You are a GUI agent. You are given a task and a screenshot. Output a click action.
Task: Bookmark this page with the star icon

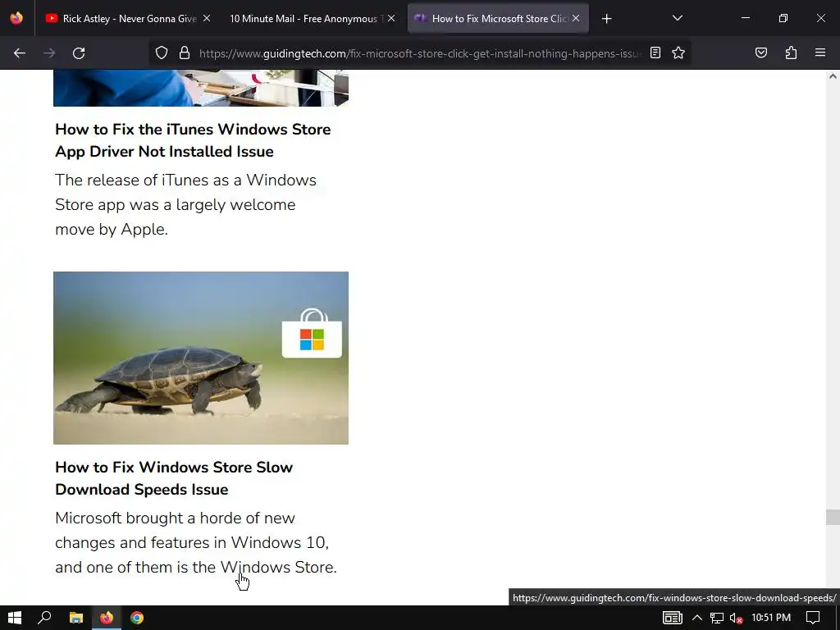coord(678,52)
